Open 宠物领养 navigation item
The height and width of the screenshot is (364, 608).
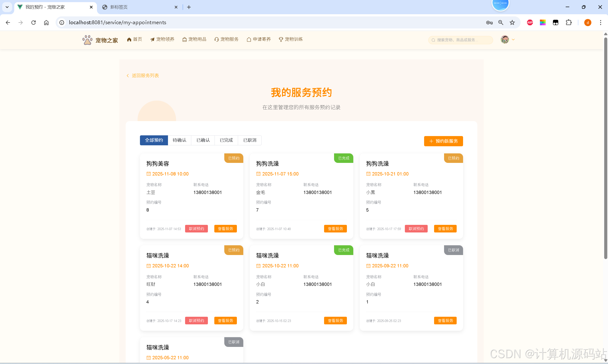click(162, 39)
